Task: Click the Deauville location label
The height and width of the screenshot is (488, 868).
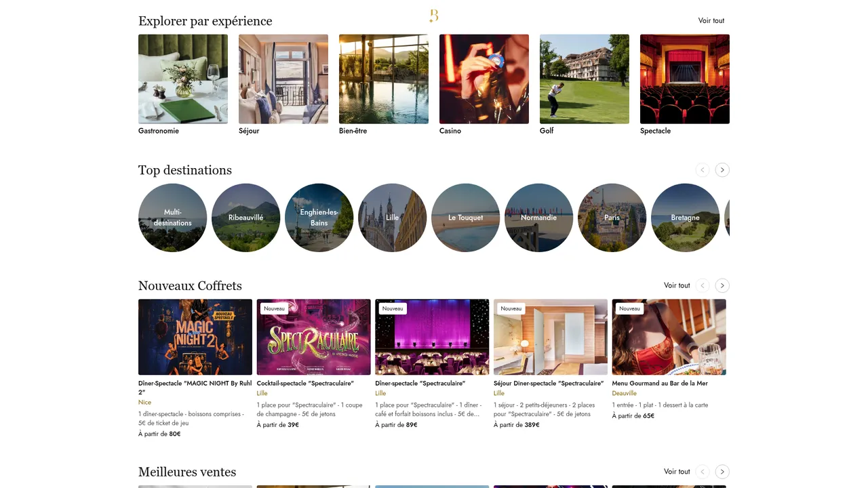Action: [x=625, y=393]
